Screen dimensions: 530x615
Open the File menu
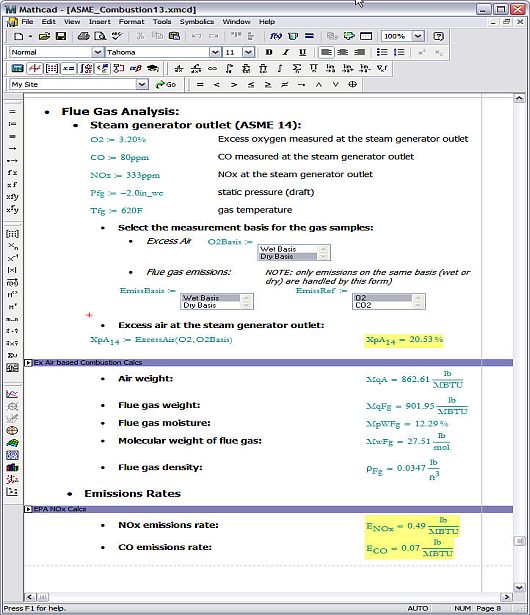click(27, 22)
